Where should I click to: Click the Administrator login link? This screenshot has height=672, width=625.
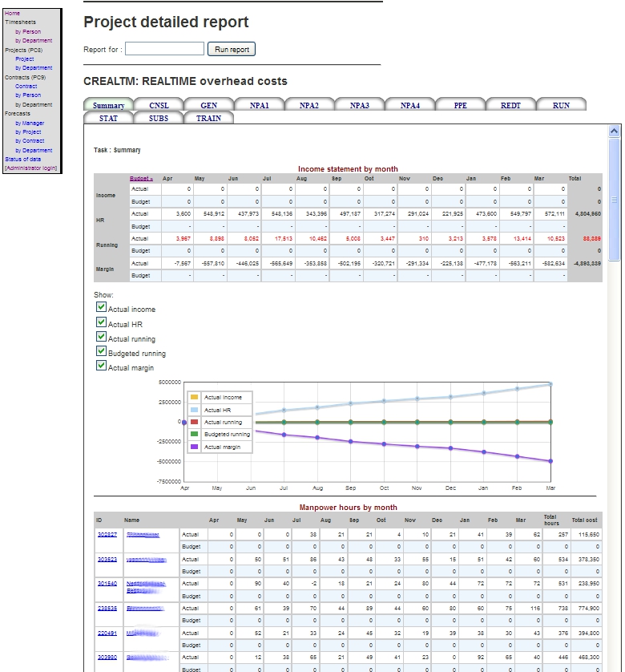tap(30, 168)
